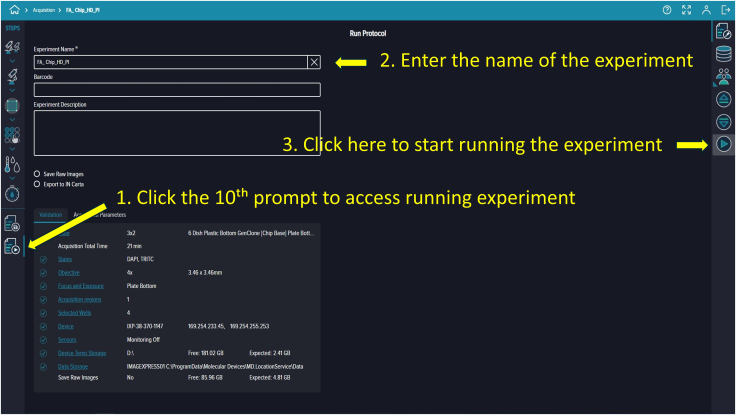
Task: Click the play button to run the experiment
Action: tap(723, 144)
